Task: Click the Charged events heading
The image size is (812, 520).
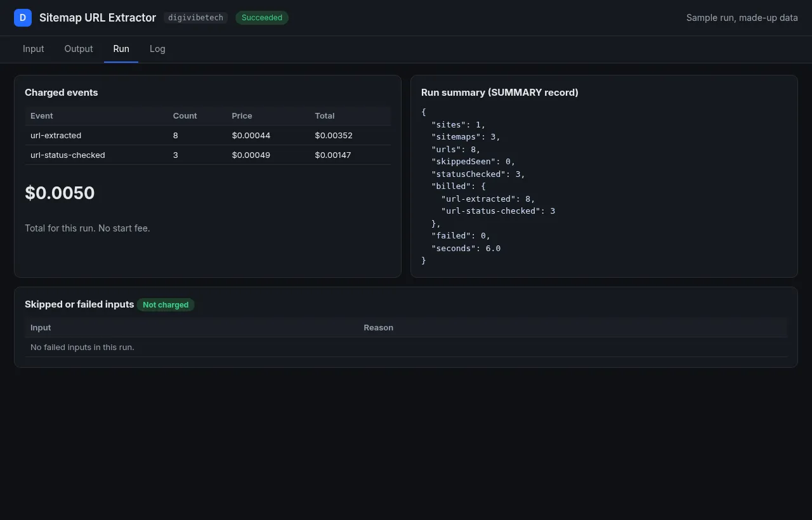Action: pos(62,93)
